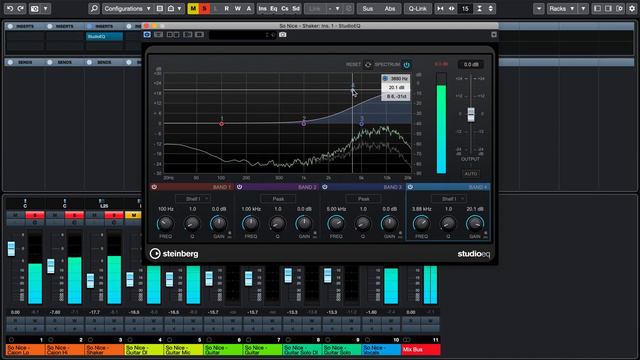Toggle Band 2 power button

coord(240,187)
